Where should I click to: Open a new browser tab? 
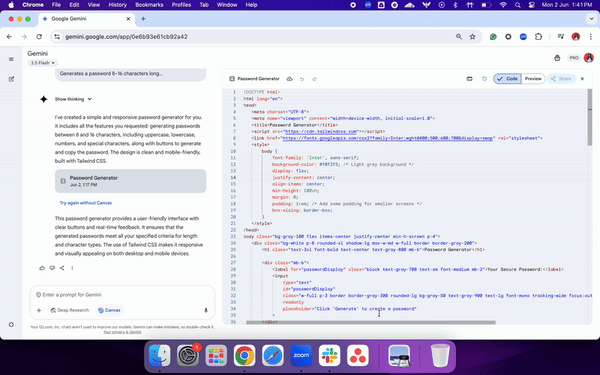pyautogui.click(x=143, y=19)
